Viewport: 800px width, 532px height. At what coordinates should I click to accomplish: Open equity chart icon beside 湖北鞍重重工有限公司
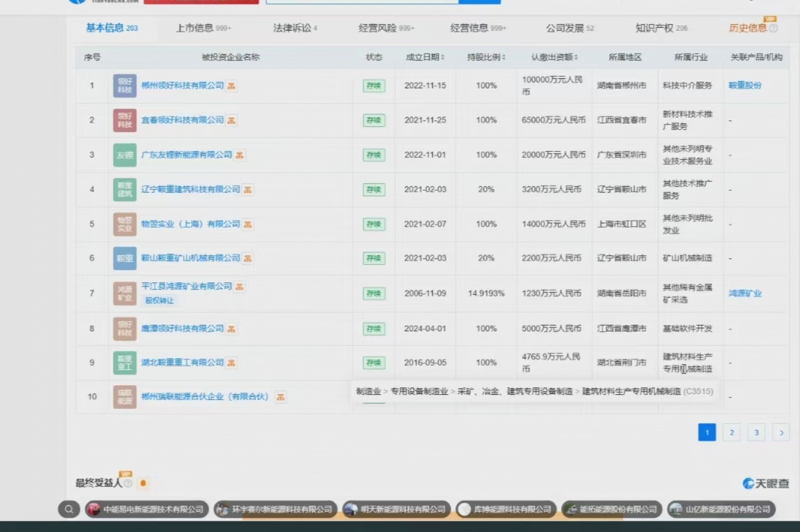coord(231,363)
